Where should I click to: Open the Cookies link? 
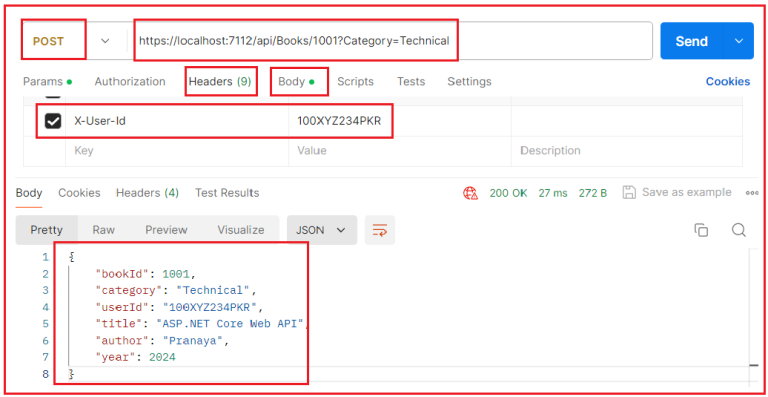click(x=727, y=81)
